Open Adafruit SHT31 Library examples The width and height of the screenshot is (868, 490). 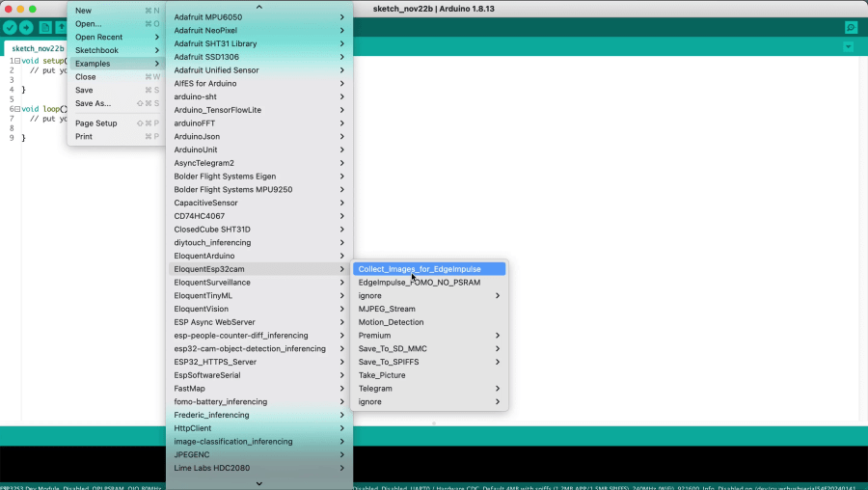pos(259,43)
